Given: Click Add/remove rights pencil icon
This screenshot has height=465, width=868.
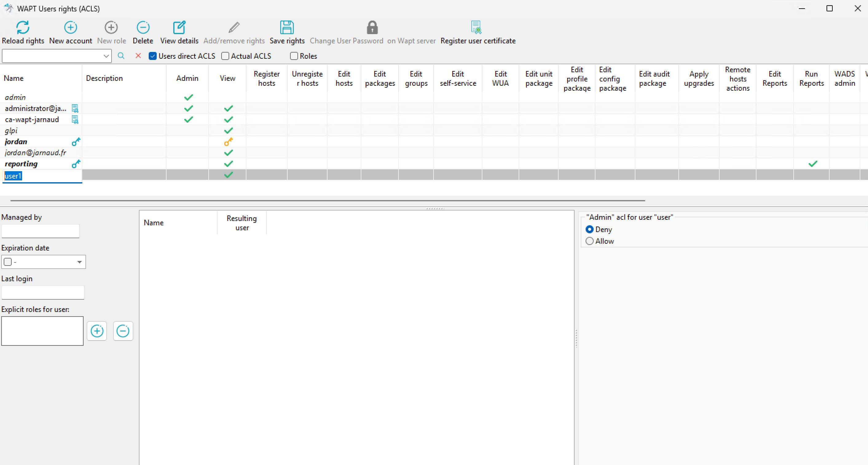Looking at the screenshot, I should tap(234, 28).
